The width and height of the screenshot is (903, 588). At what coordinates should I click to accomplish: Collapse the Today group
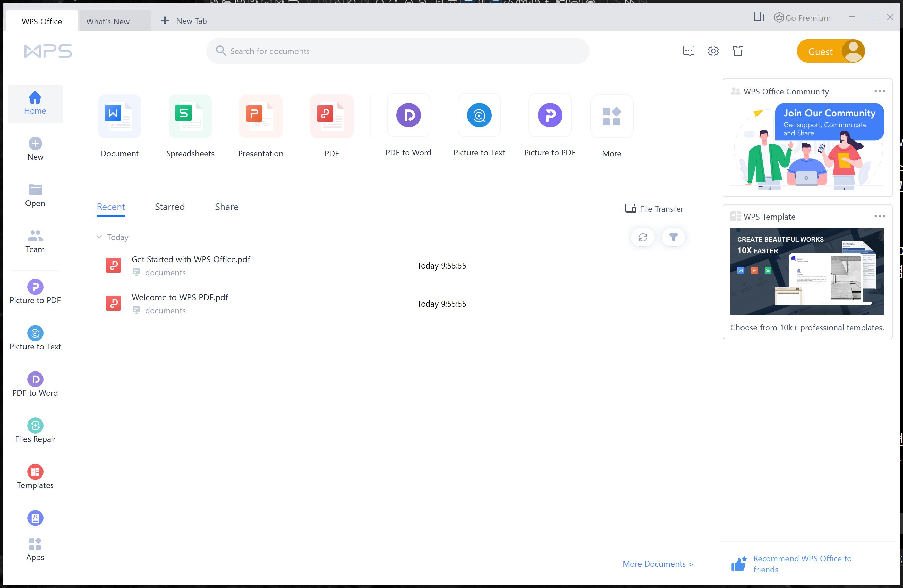(x=99, y=237)
